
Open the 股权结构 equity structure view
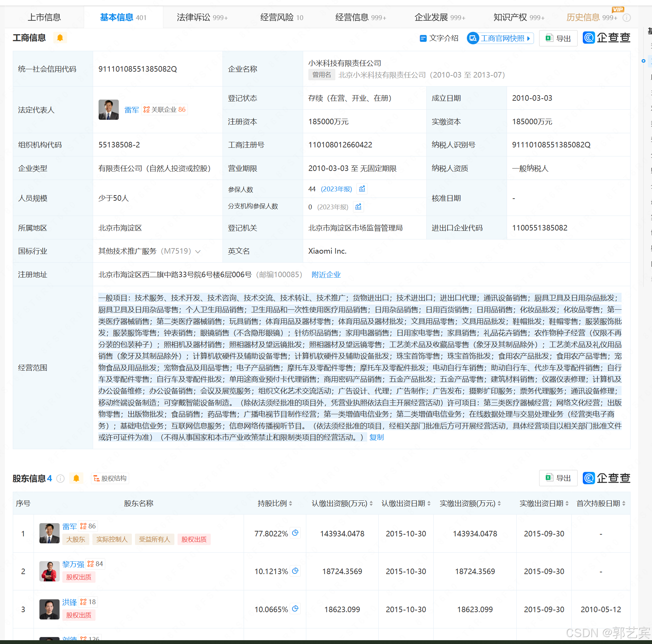(x=110, y=478)
